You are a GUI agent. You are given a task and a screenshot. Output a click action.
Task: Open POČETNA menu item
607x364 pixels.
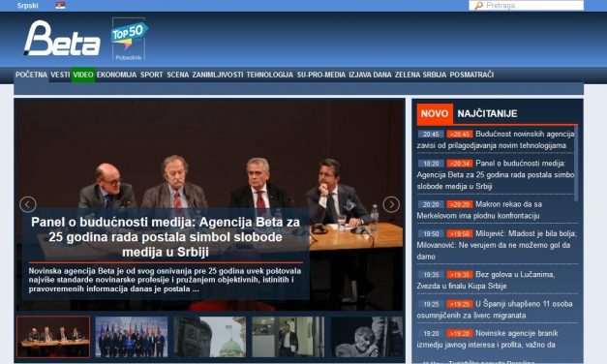(31, 75)
